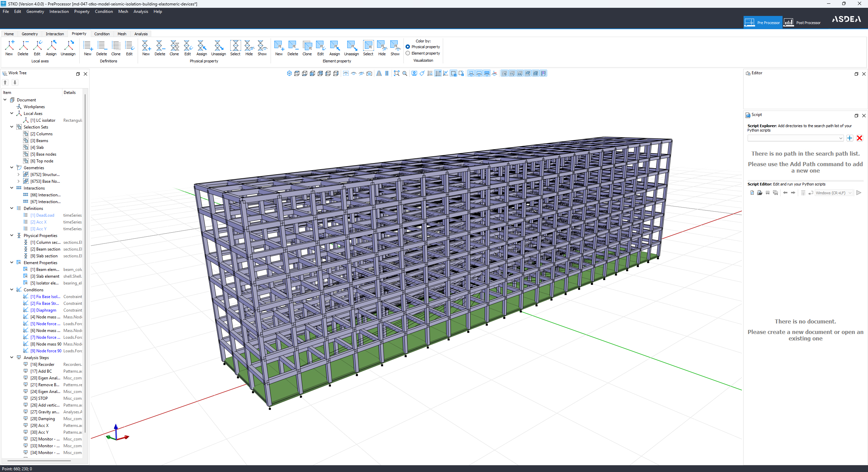Click Show in Element property group
Viewport: 868px width, 472px height.
395,48
